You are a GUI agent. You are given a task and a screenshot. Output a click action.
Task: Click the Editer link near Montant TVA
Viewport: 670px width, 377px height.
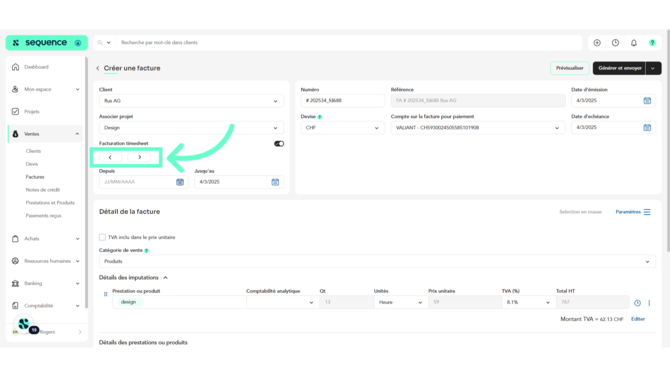638,319
